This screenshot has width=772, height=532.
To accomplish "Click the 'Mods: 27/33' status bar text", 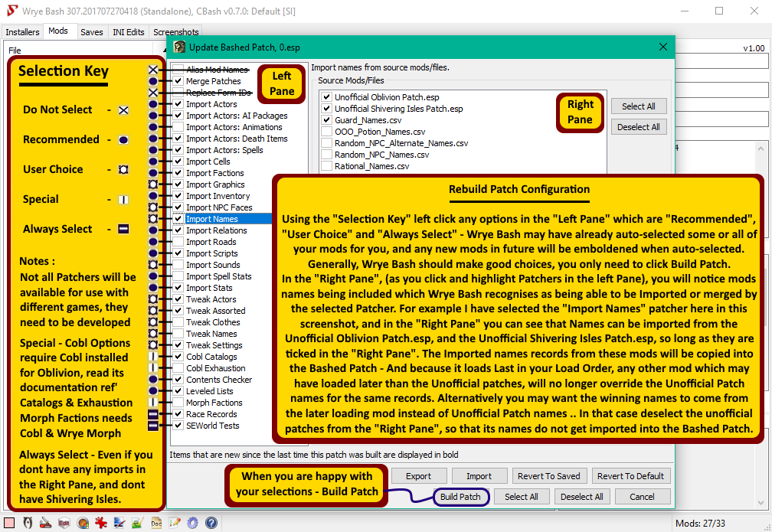I will point(700,523).
